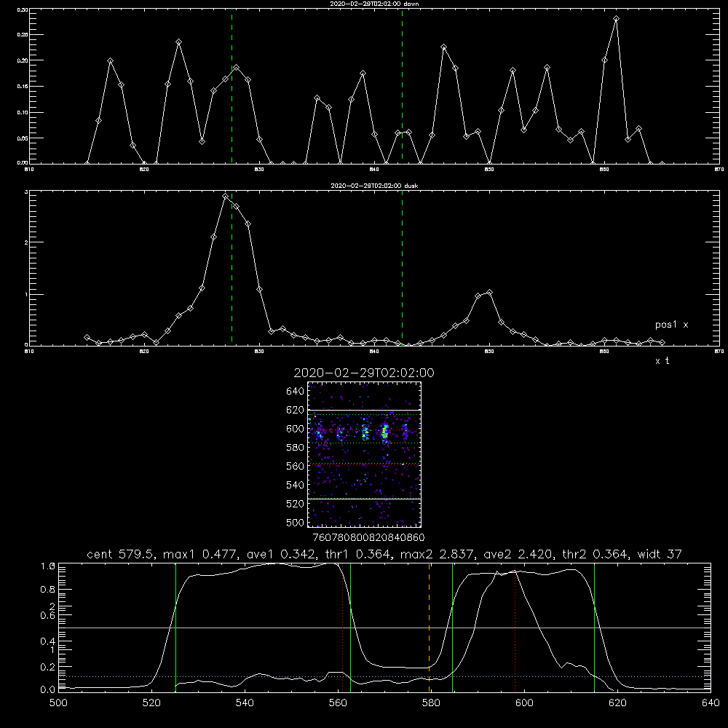Click the green vertical line near 615 in bottom plot
This screenshot has width=728, height=728.
[x=594, y=628]
